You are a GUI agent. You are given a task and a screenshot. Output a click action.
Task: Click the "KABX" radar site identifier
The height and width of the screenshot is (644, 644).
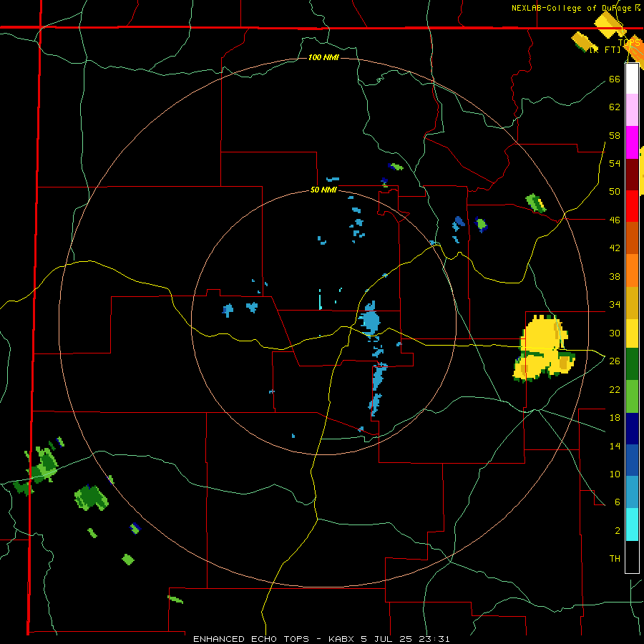coord(342,639)
